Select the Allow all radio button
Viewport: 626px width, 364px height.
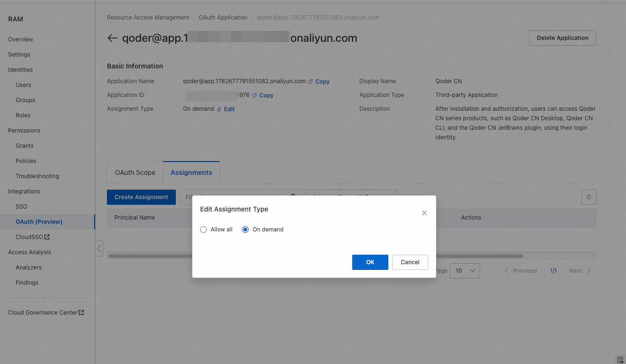[x=203, y=230]
